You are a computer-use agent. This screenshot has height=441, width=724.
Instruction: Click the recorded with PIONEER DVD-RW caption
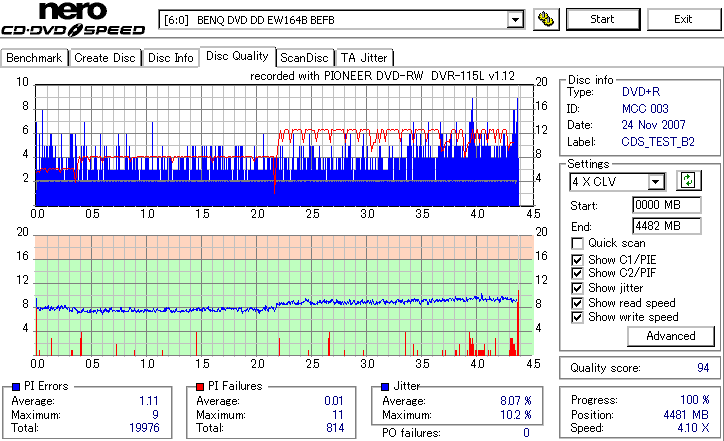382,76
